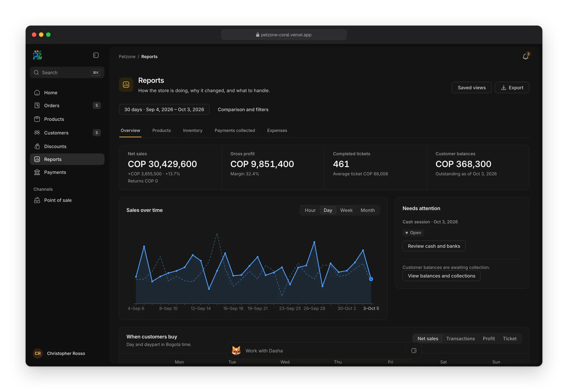The image size is (568, 392).
Task: Expand Comparison and filters
Action: [x=243, y=109]
